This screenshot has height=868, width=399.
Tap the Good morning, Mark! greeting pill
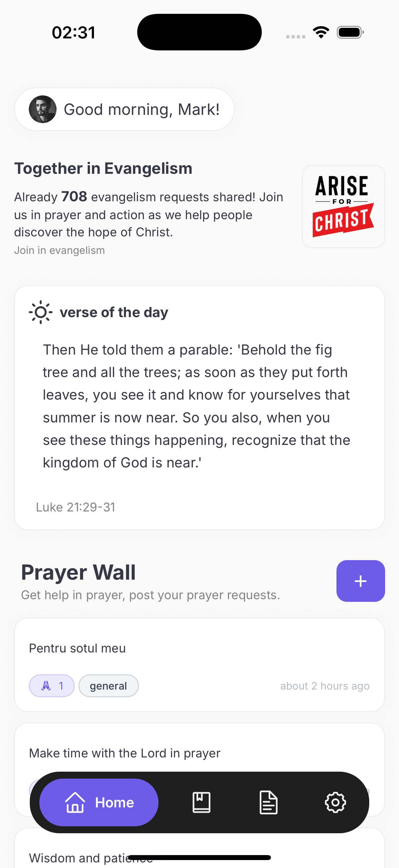click(141, 110)
